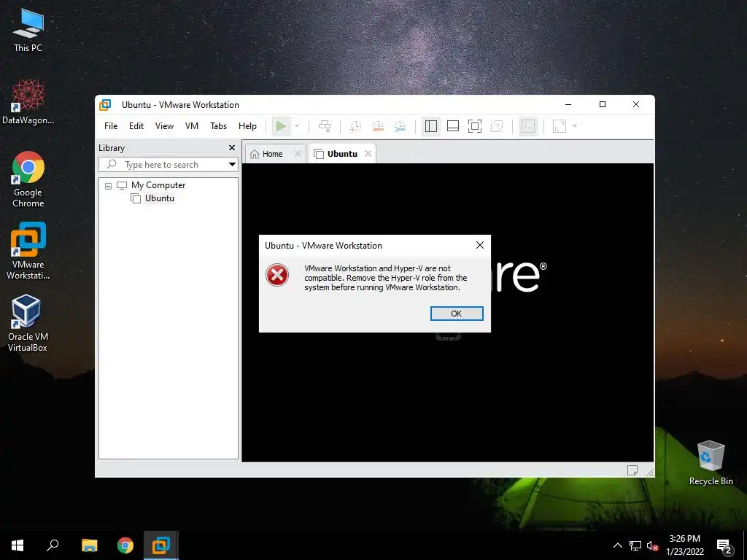
Task: Select My Computer in the Library tree
Action: tap(158, 185)
